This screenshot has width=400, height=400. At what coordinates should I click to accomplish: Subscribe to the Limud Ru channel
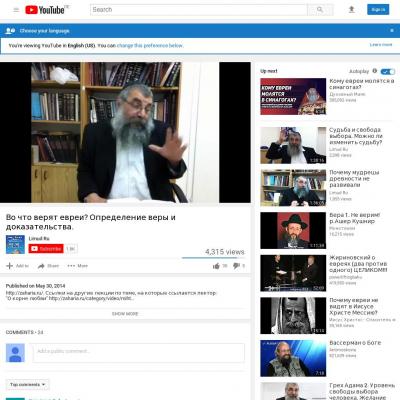point(46,249)
